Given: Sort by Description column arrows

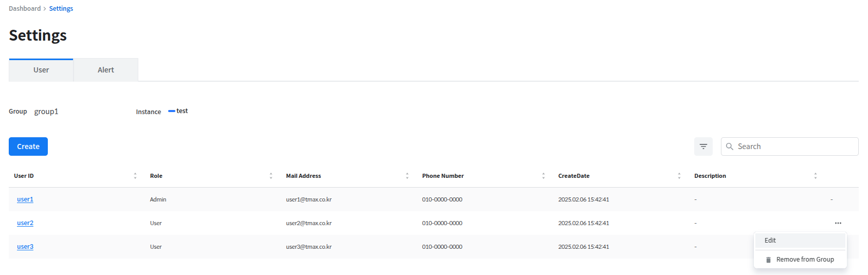Looking at the screenshot, I should click(816, 176).
